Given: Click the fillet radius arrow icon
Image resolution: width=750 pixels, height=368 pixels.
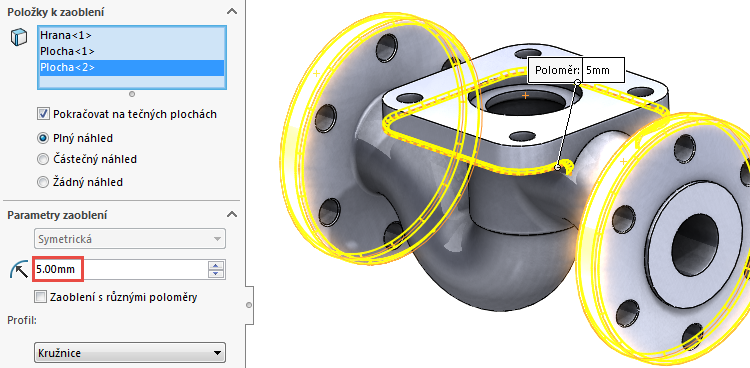Looking at the screenshot, I should pos(19,270).
